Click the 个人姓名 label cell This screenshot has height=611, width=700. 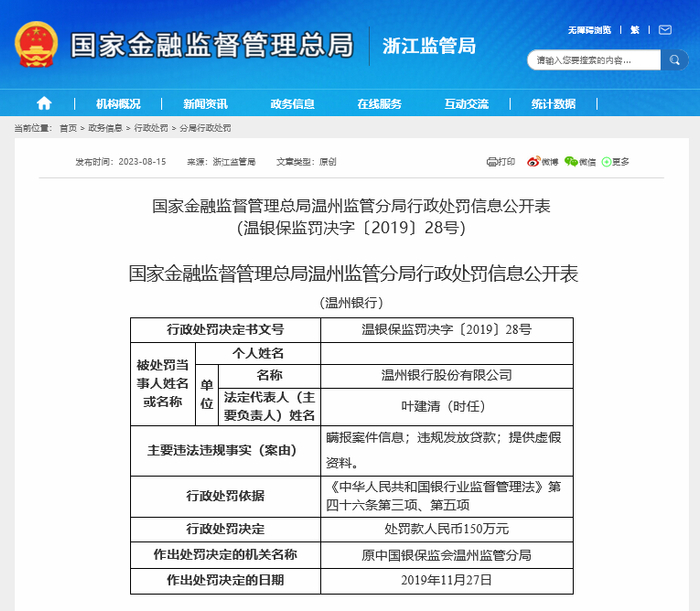click(x=258, y=353)
